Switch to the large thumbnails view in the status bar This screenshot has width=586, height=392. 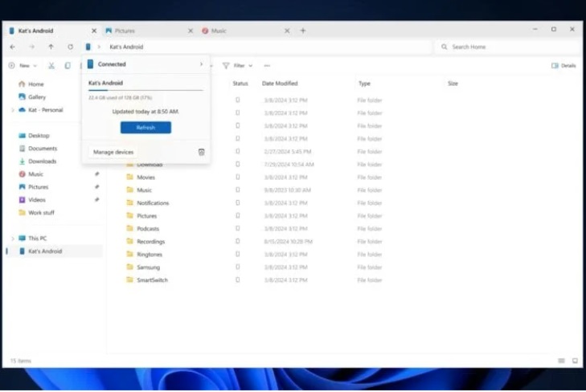pos(575,361)
